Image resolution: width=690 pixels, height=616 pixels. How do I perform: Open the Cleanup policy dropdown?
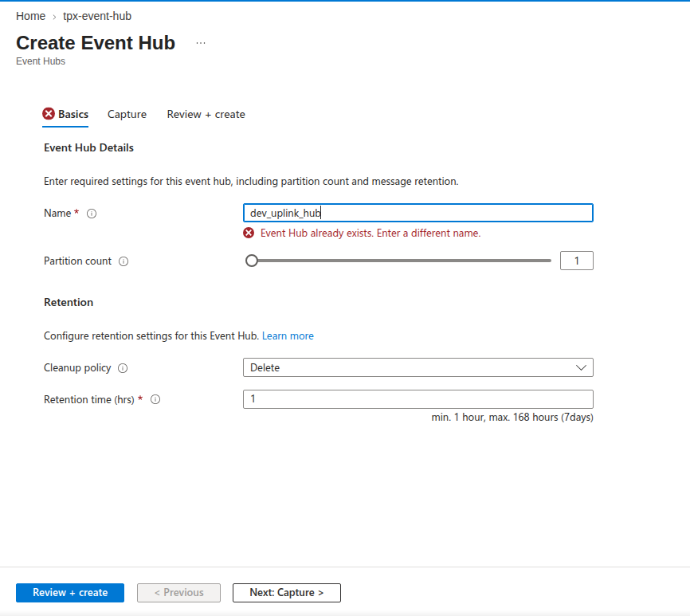pos(418,367)
